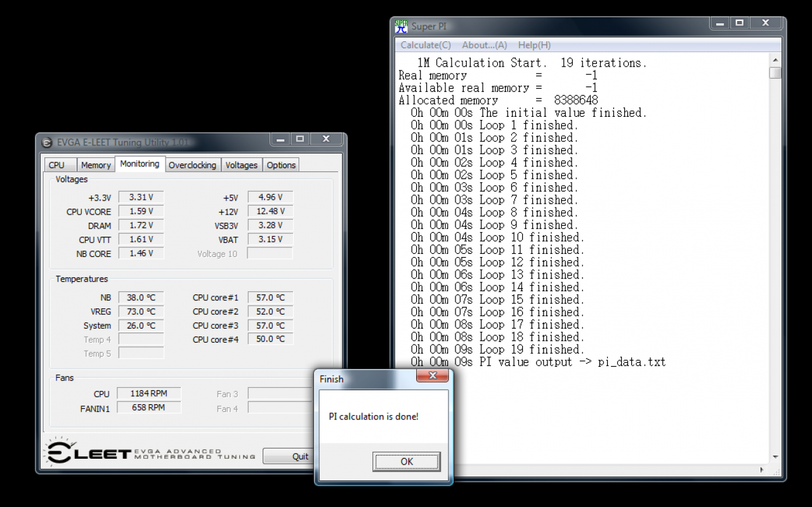This screenshot has width=812, height=507.
Task: Click the '1M Calculation Start. 19 iterations.' line
Action: (x=532, y=63)
